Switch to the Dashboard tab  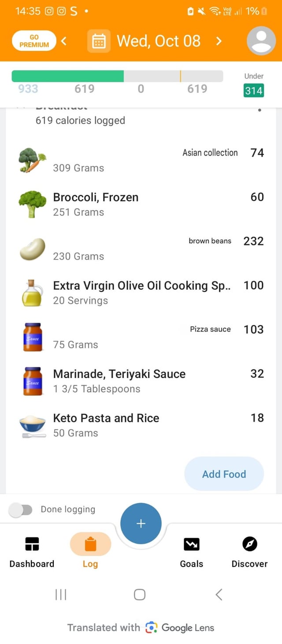[32, 551]
